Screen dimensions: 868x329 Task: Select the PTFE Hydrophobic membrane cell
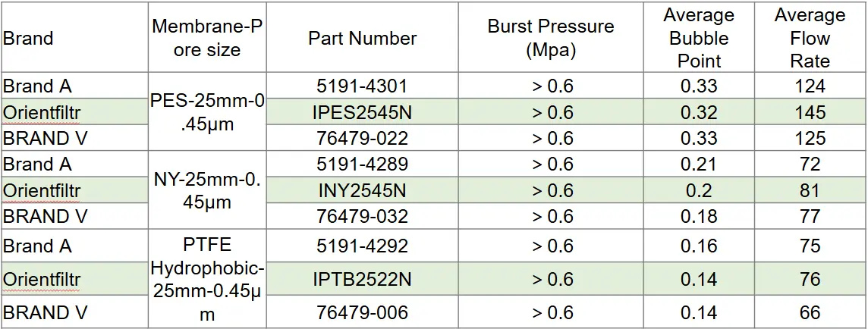pyautogui.click(x=207, y=280)
